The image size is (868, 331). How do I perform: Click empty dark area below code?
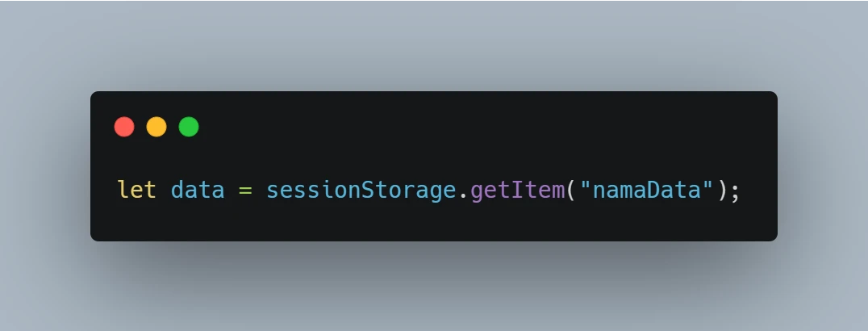(433, 224)
